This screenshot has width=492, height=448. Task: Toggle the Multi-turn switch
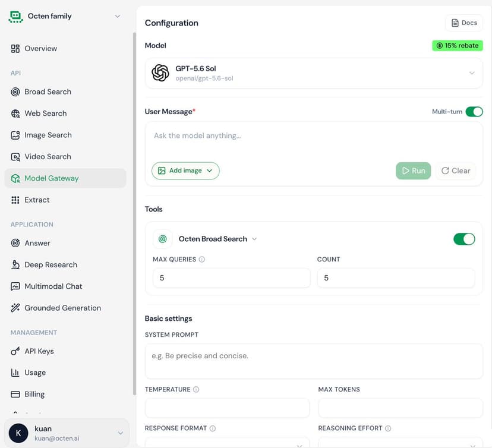(474, 112)
